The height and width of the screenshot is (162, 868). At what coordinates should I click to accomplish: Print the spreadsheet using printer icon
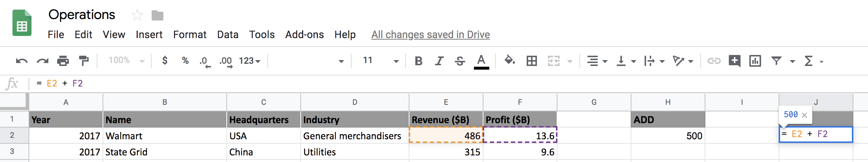click(x=63, y=61)
